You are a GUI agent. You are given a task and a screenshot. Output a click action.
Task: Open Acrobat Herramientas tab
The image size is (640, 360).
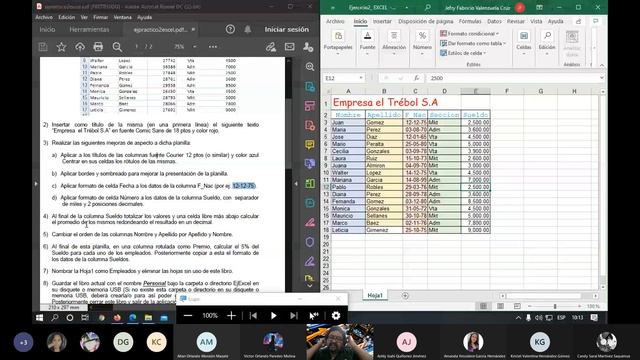pos(89,29)
